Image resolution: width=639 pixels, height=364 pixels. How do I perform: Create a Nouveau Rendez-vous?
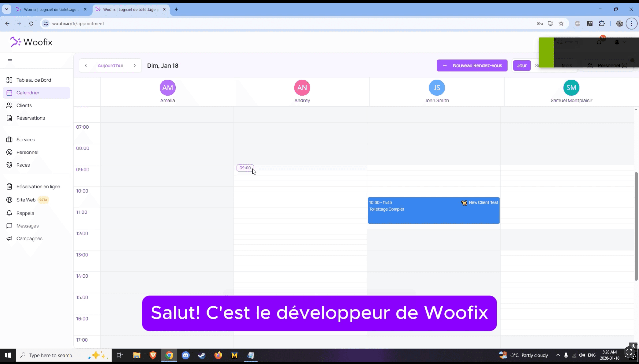coord(472,65)
